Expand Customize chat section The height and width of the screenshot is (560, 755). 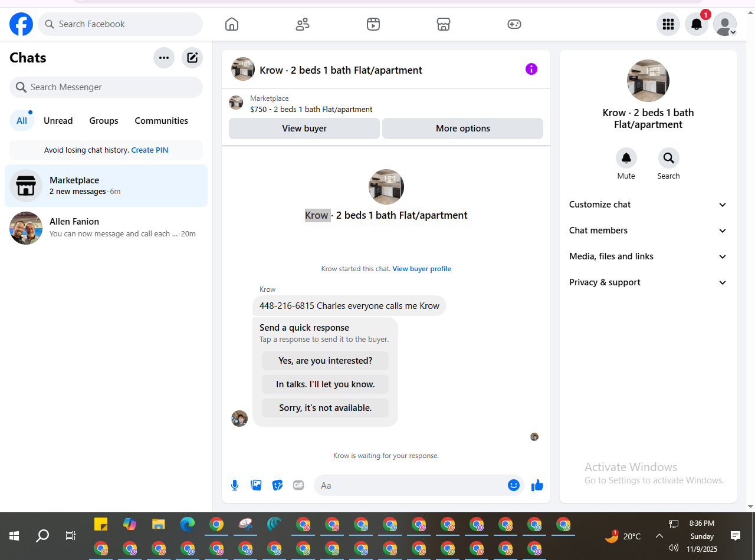(648, 205)
